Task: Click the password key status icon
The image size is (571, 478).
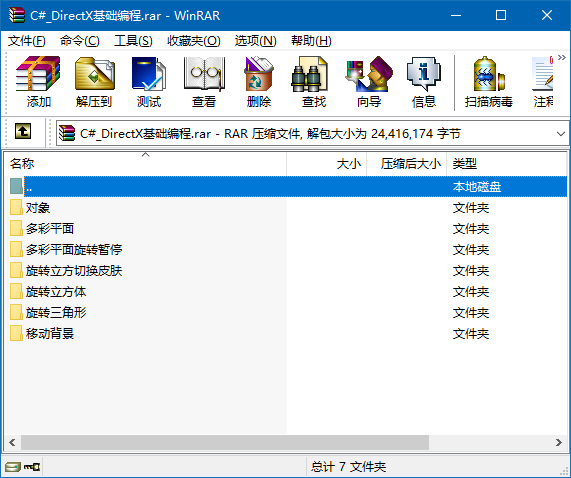Action: tap(32, 466)
